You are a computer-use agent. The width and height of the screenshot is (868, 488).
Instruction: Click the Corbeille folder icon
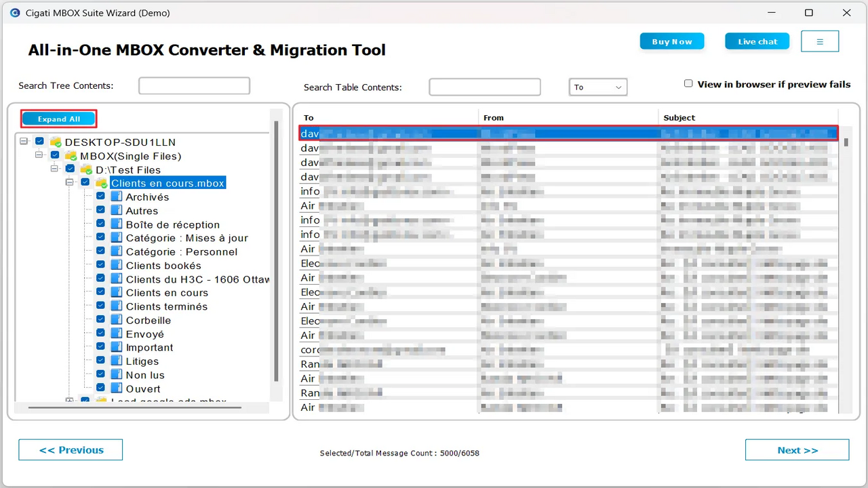pos(117,320)
